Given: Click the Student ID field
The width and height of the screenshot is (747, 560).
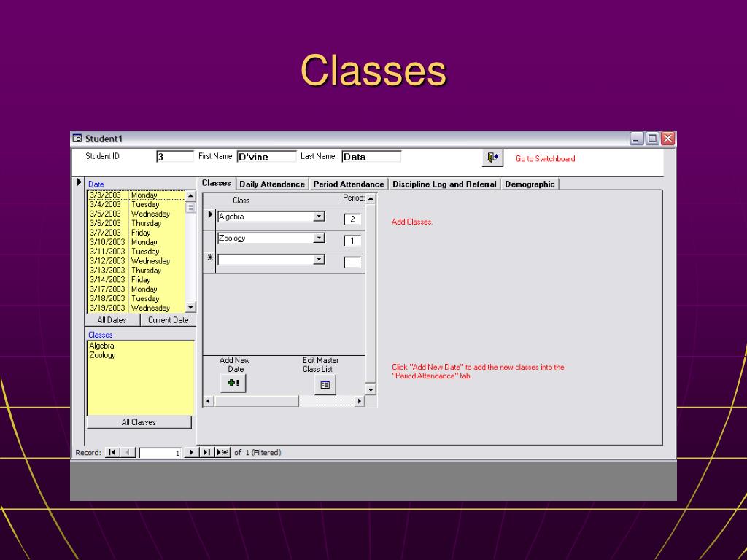Looking at the screenshot, I should (175, 157).
